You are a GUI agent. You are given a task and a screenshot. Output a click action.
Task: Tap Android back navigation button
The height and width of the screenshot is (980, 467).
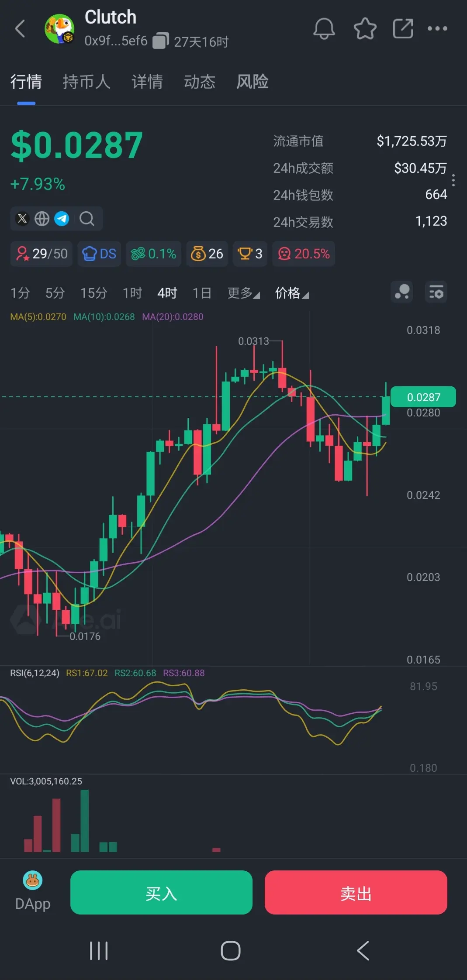pyautogui.click(x=363, y=950)
